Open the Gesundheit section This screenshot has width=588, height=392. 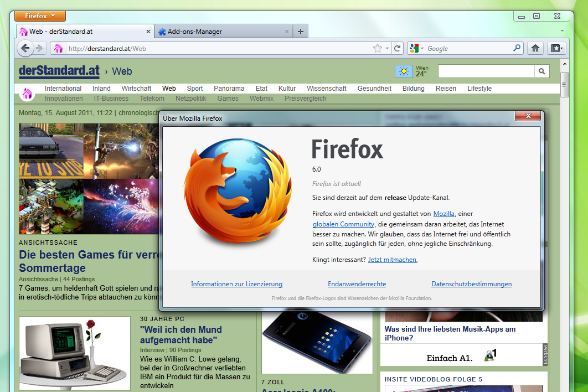pyautogui.click(x=374, y=89)
